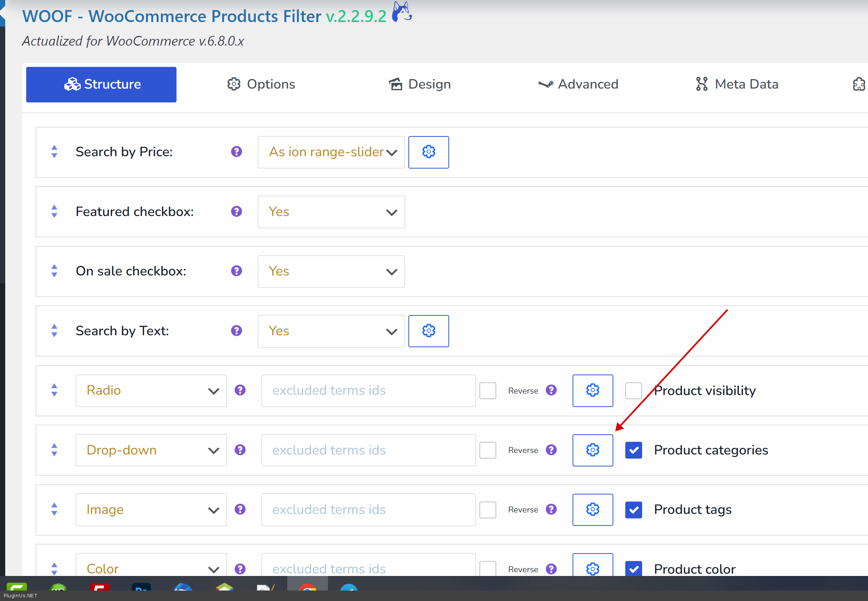Image resolution: width=868 pixels, height=601 pixels.
Task: Toggle Reverse checkbox in Product tags row
Action: [488, 509]
